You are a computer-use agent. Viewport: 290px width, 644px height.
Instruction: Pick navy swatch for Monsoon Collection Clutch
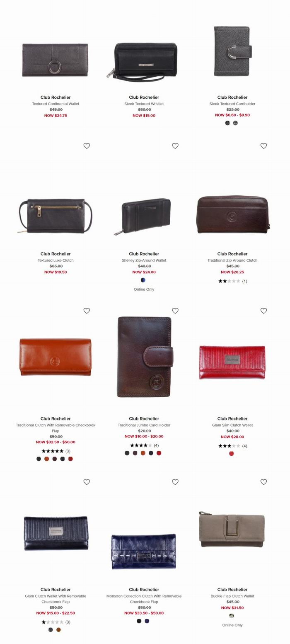coord(147,621)
